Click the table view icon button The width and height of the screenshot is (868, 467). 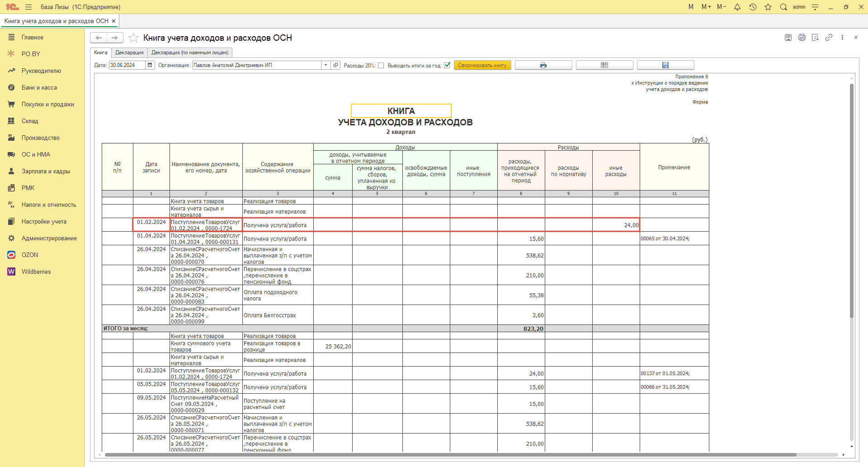point(604,65)
